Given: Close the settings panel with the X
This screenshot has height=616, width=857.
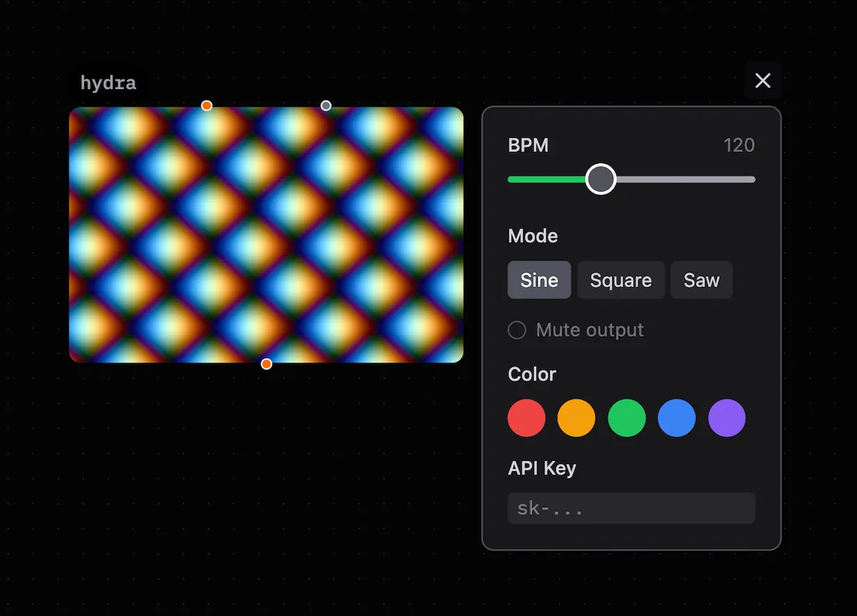Looking at the screenshot, I should pyautogui.click(x=762, y=80).
